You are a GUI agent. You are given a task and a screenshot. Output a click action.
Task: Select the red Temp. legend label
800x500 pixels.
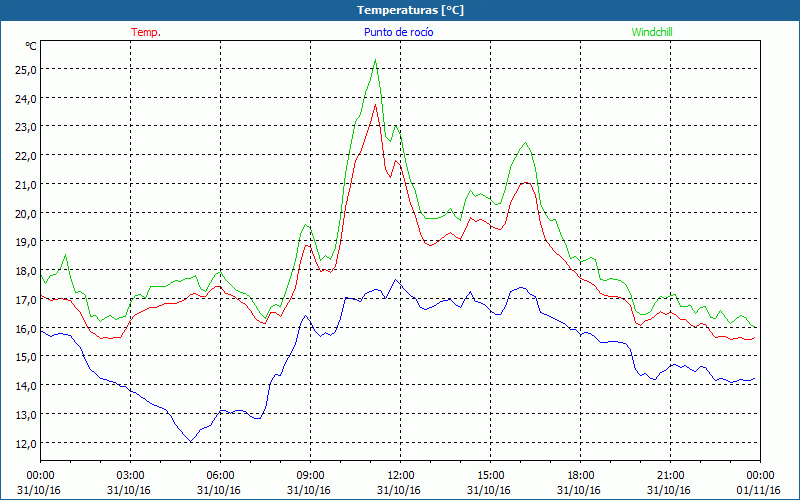(146, 32)
